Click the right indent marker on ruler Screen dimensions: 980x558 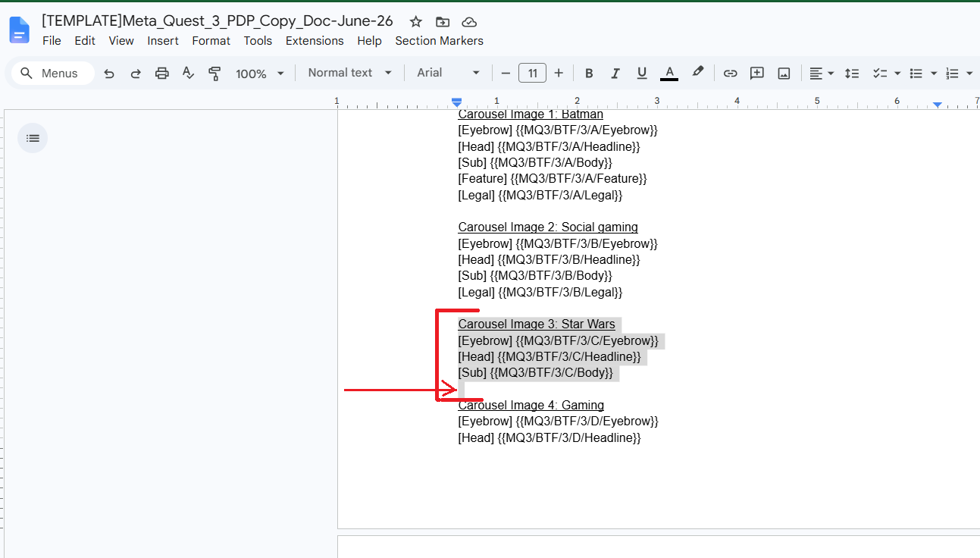pyautogui.click(x=938, y=104)
